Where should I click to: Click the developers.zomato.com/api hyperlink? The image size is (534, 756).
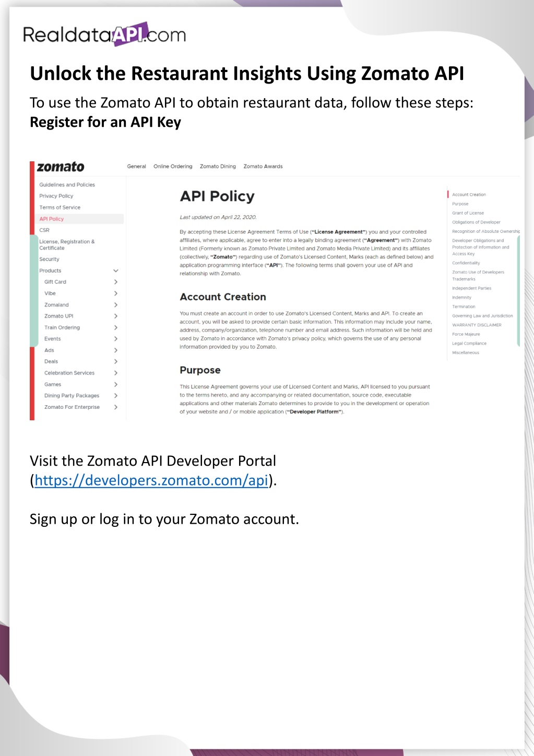click(x=151, y=480)
